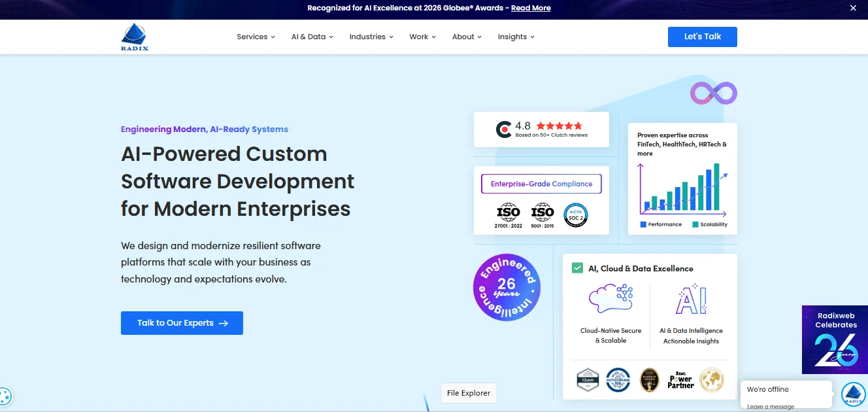Click the blue Performance legend swatch
Viewport: 868px width, 412px height.
coord(643,224)
